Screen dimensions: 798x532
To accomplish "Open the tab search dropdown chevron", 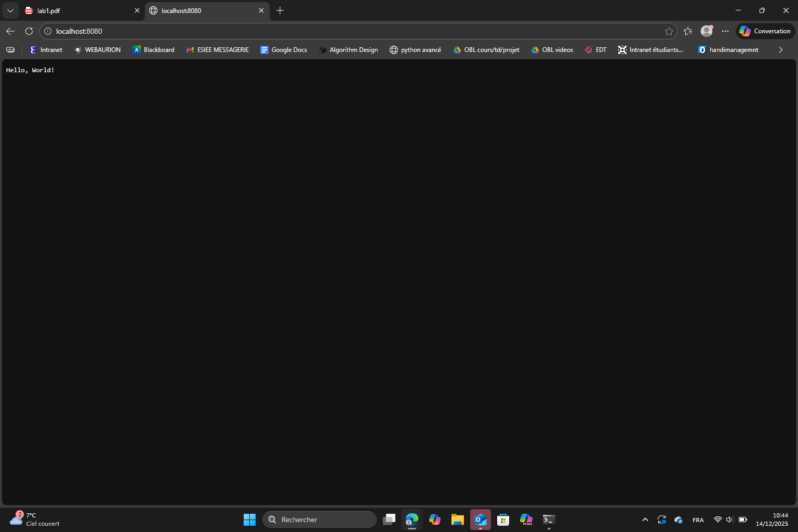I will [10, 10].
